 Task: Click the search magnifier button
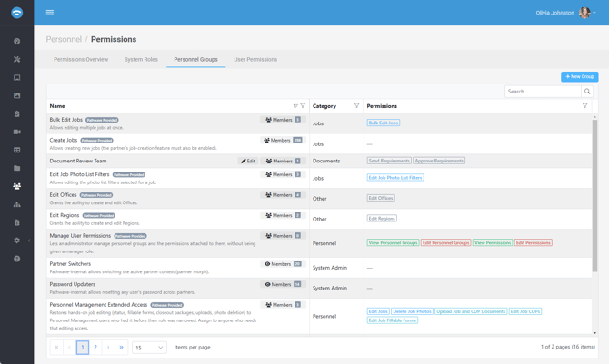pyautogui.click(x=587, y=92)
